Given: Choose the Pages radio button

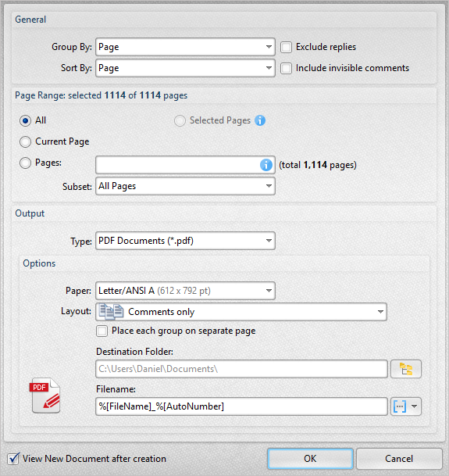Looking at the screenshot, I should (x=25, y=163).
